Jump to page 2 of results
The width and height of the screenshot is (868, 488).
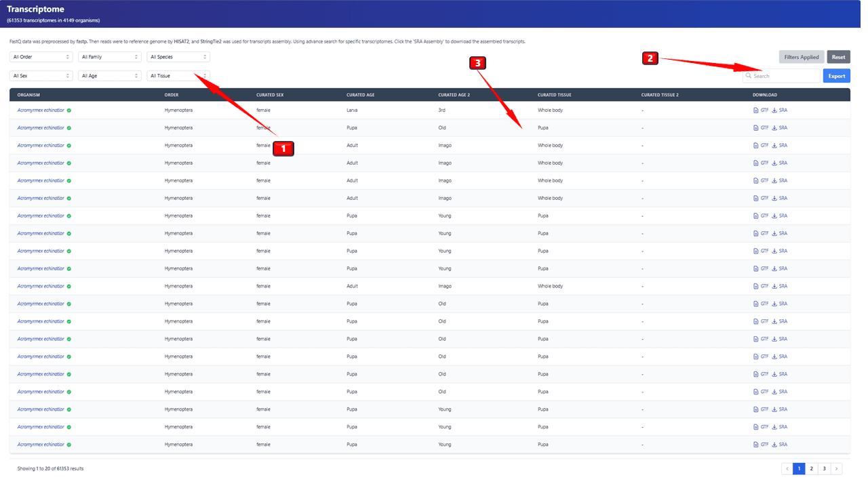(x=811, y=468)
